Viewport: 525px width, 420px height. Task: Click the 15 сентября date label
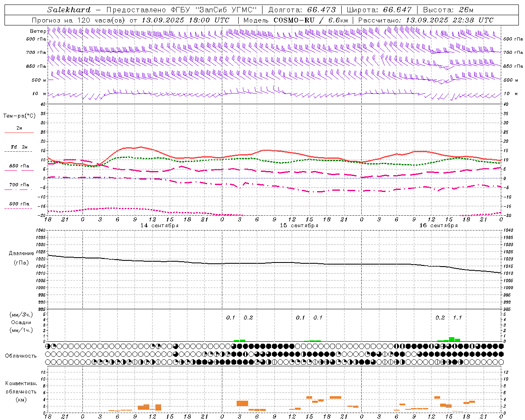pos(299,226)
